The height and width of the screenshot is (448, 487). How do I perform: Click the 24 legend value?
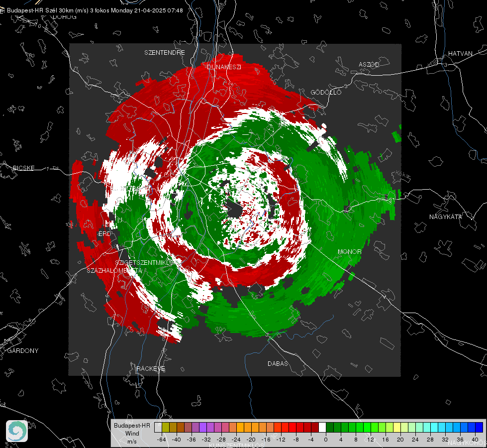point(415,440)
